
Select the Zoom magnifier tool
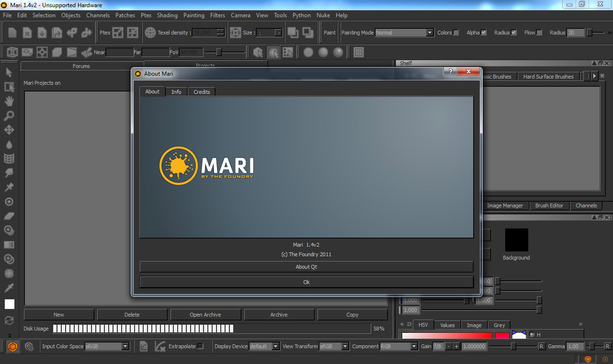click(x=9, y=115)
